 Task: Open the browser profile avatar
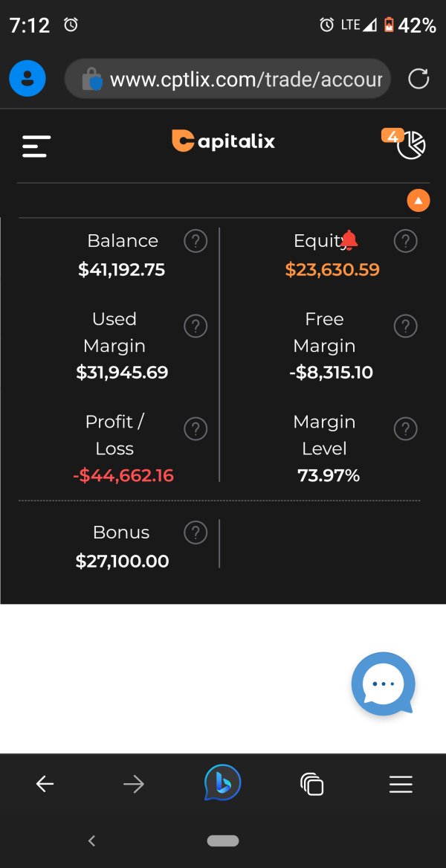click(28, 79)
